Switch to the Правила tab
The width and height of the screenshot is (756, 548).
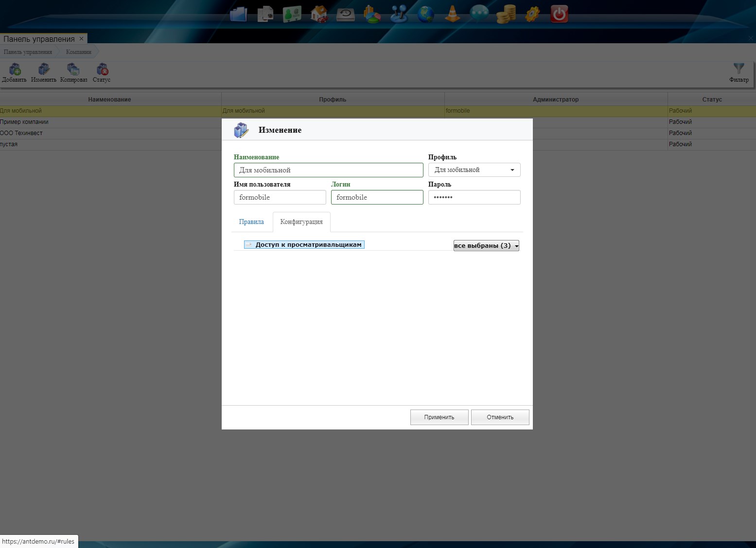tap(251, 222)
